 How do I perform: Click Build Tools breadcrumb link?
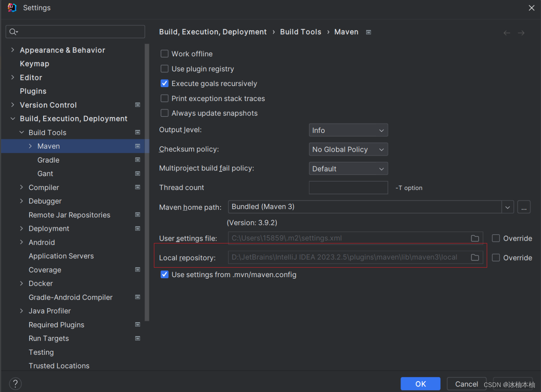(301, 32)
